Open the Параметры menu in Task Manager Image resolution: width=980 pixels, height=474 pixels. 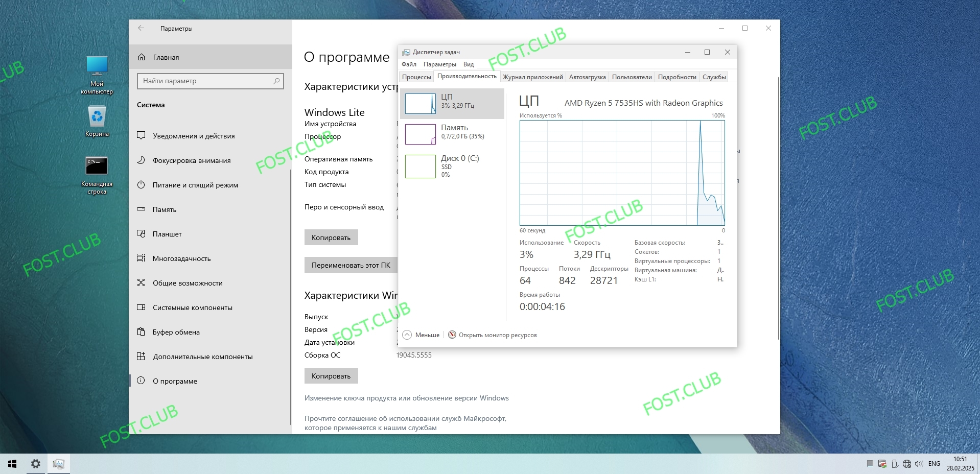point(439,64)
